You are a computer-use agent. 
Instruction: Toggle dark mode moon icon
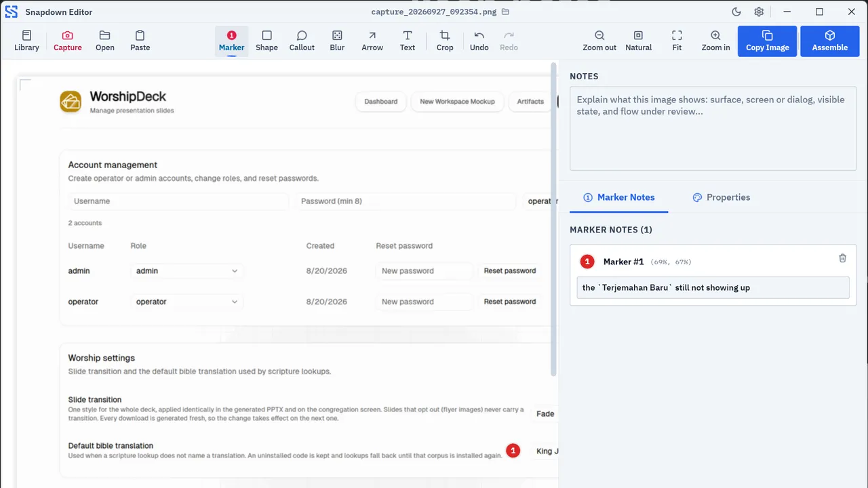tap(736, 12)
